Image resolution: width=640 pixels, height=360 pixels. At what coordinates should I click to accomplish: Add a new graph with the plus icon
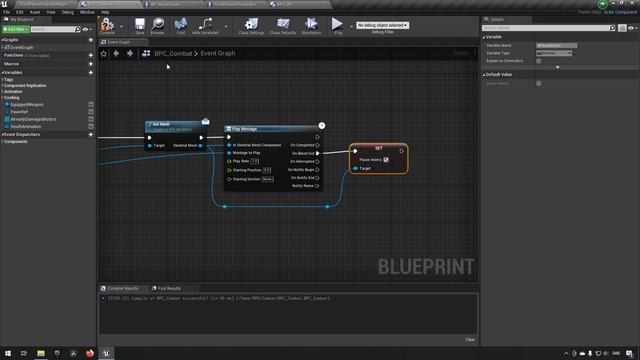click(x=91, y=40)
